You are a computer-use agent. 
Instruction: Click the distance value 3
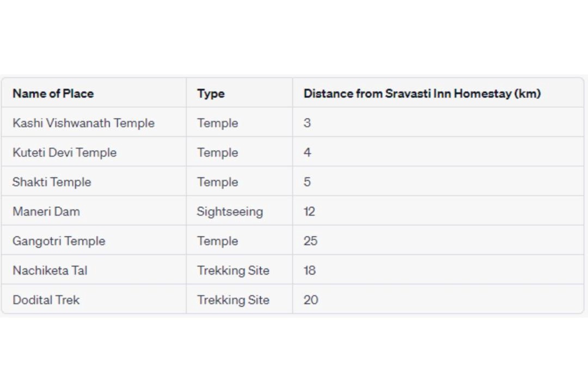coord(307,123)
